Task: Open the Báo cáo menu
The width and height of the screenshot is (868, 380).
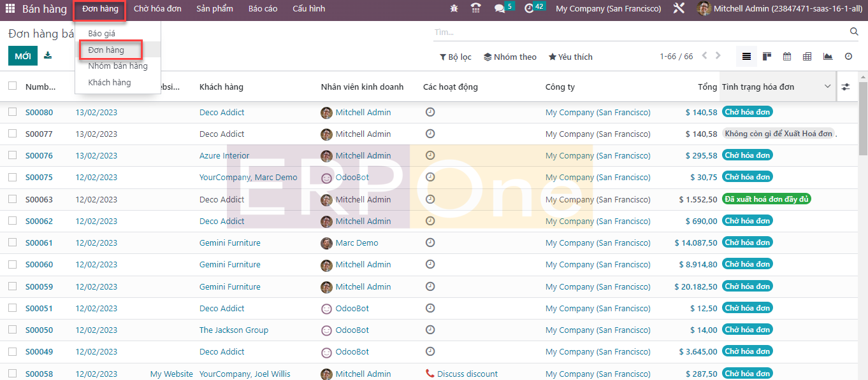Action: [263, 9]
